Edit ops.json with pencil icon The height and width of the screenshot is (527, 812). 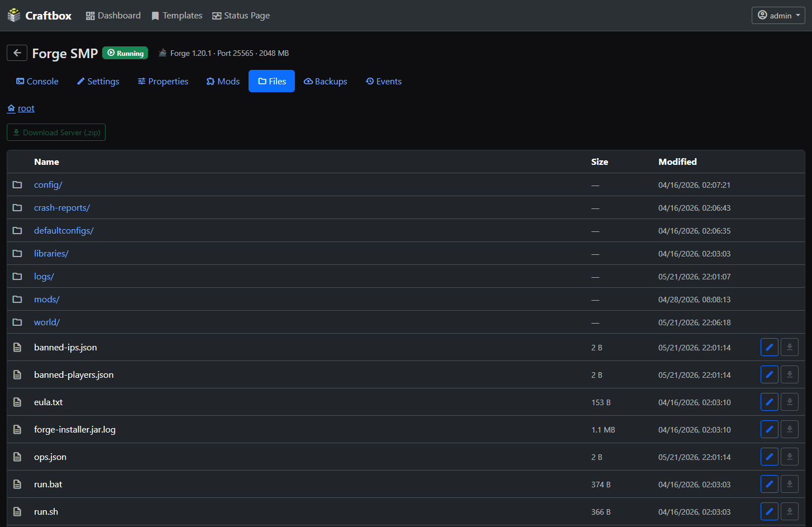pos(770,457)
